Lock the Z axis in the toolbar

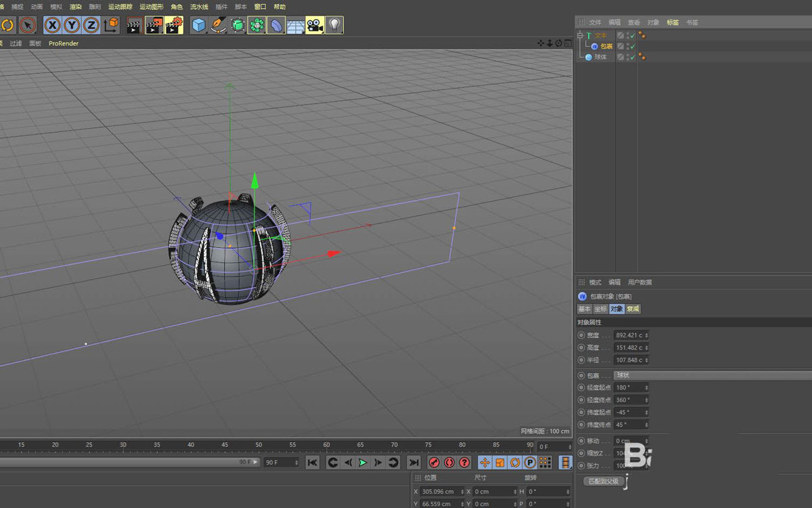pos(91,26)
